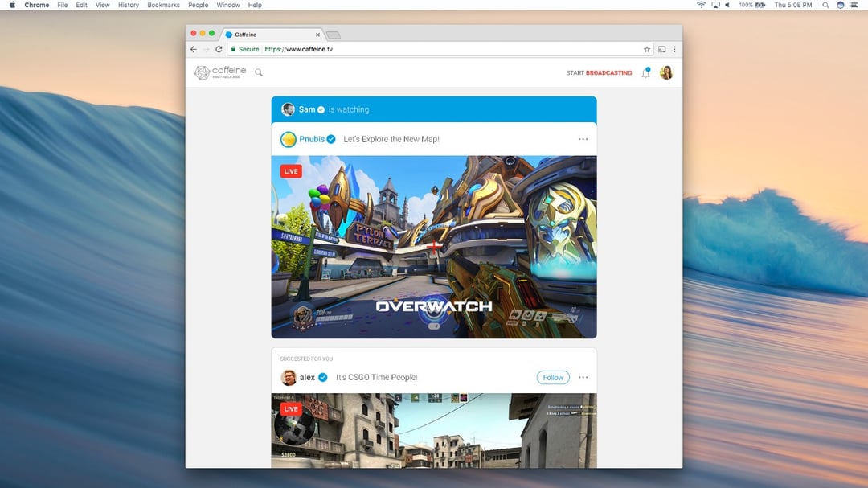Click the Chrome cast icon
The height and width of the screenshot is (488, 868).
point(662,49)
